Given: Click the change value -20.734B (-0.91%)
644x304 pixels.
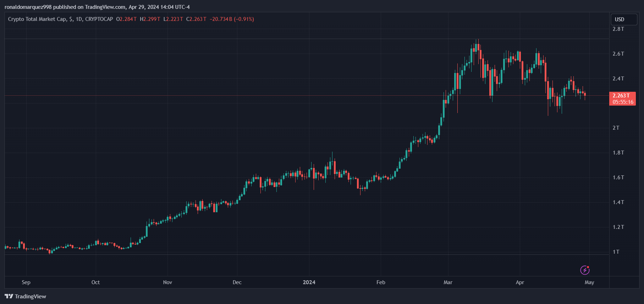Looking at the screenshot, I should click(x=232, y=19).
